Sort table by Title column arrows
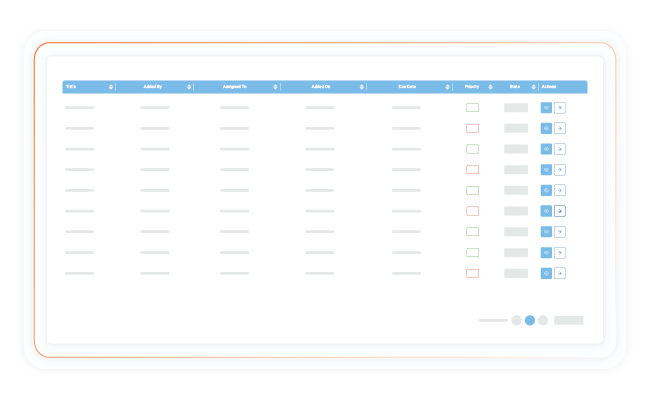This screenshot has width=650, height=400. tap(110, 87)
